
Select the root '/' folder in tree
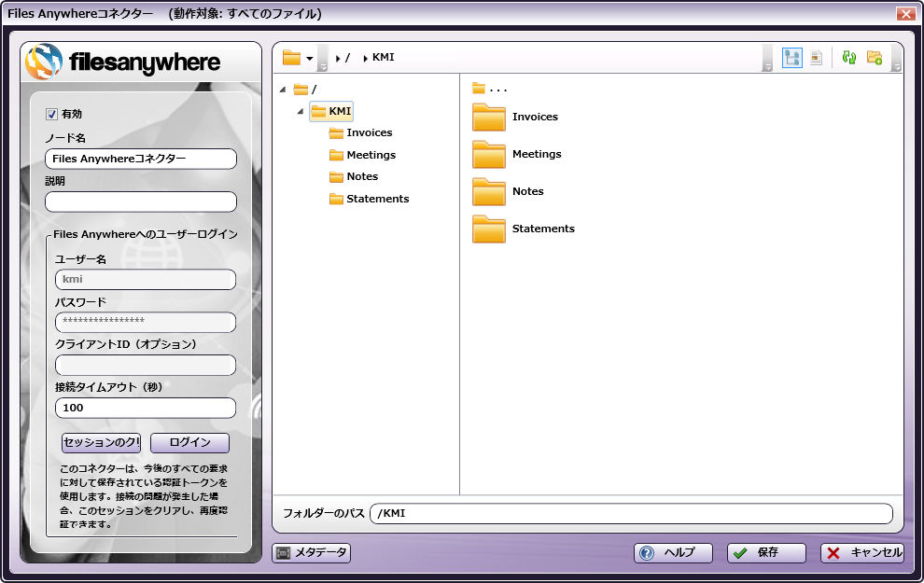tap(305, 90)
